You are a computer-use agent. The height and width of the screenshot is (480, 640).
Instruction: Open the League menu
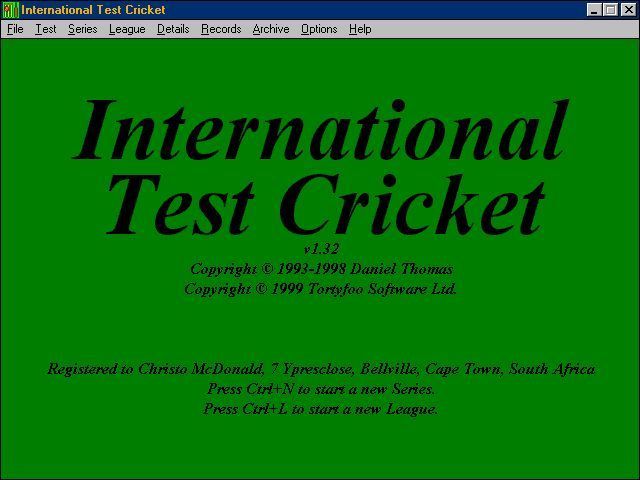(x=127, y=29)
